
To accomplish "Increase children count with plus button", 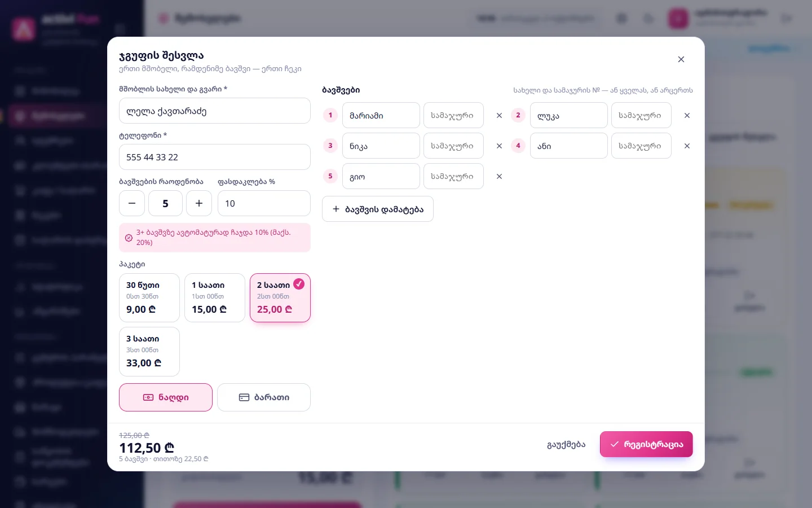I will (199, 203).
